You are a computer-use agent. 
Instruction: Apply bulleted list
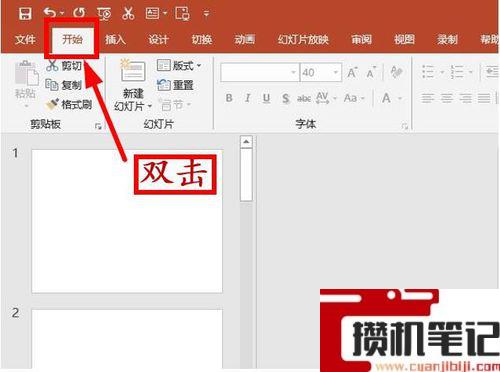(x=428, y=72)
